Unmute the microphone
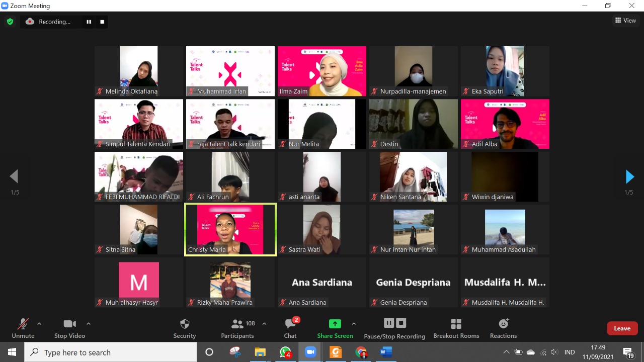 coord(23,328)
